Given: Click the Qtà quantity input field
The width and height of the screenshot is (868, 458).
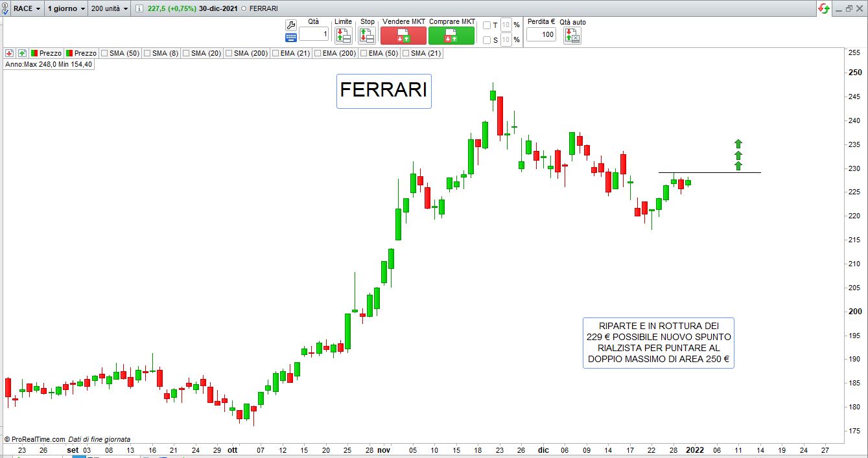Looking at the screenshot, I should [x=314, y=34].
